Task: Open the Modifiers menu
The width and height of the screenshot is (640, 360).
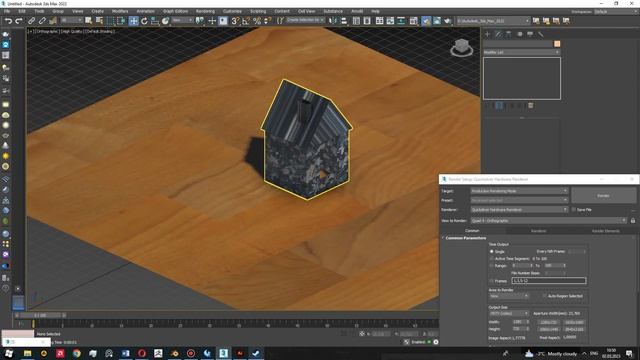Action: [120, 11]
